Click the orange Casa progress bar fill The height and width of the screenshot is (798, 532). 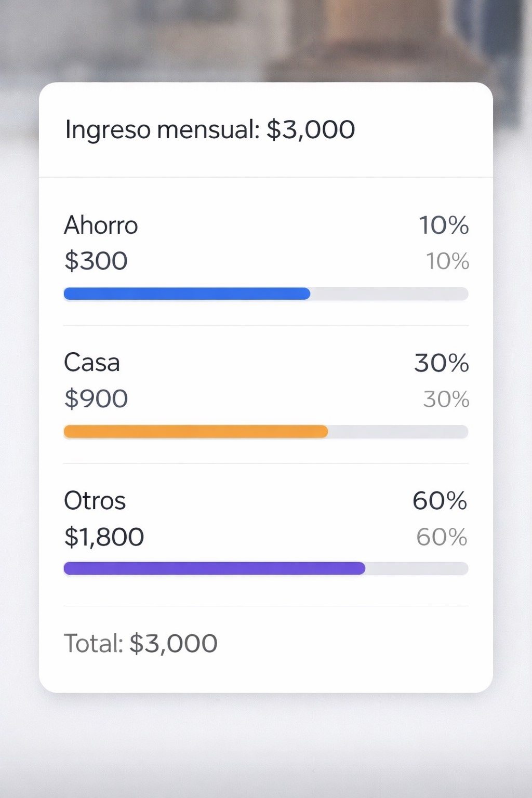195,432
